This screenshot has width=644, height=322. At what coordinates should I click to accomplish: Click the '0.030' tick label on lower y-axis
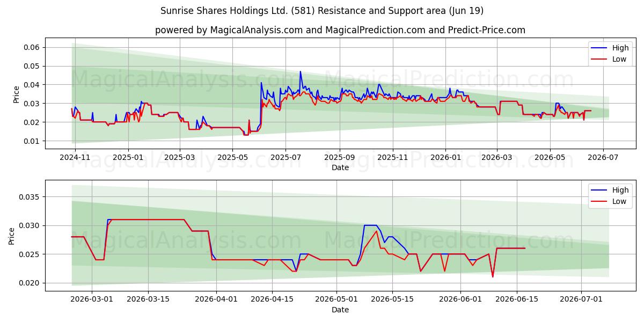click(31, 225)
